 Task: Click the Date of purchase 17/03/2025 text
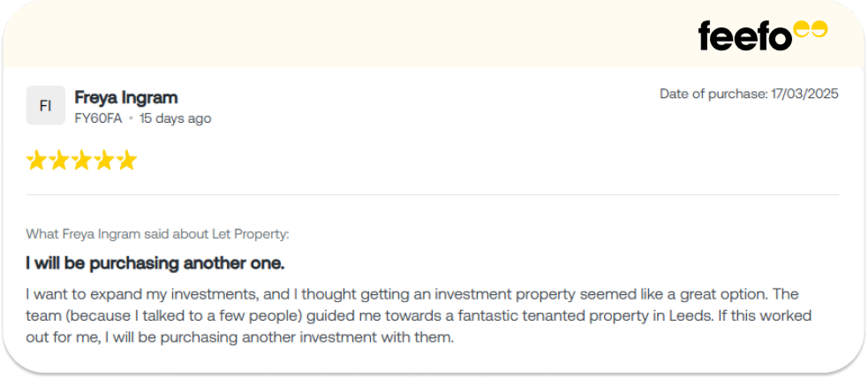pos(749,94)
